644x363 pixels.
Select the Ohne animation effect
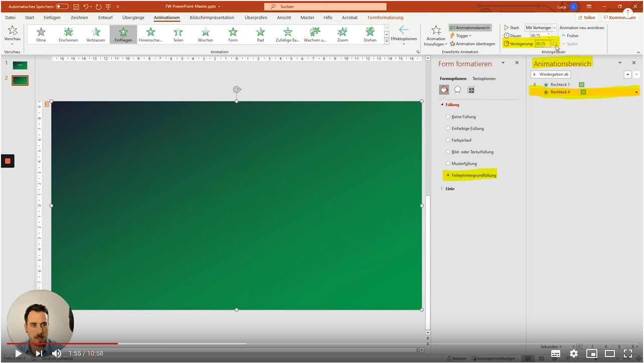point(41,35)
